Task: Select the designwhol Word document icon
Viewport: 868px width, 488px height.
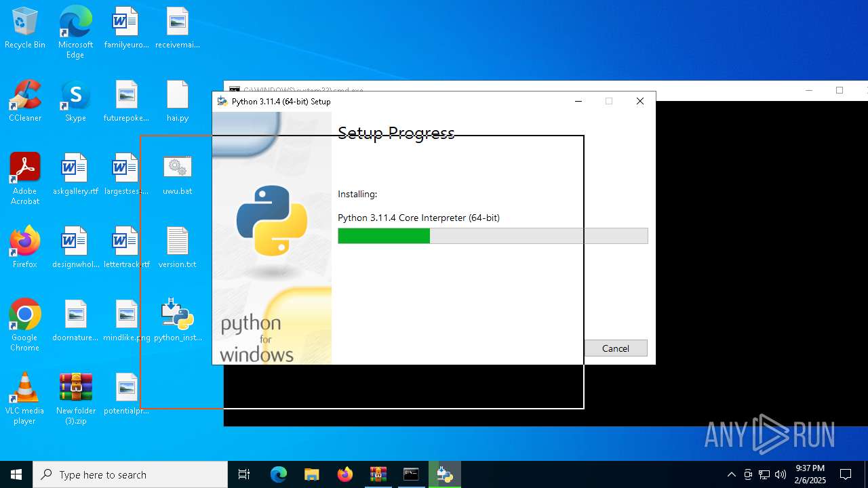Action: point(75,248)
